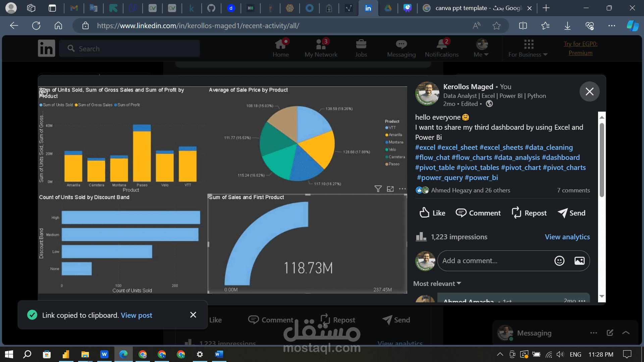Open the Favorites list

pos(545,25)
